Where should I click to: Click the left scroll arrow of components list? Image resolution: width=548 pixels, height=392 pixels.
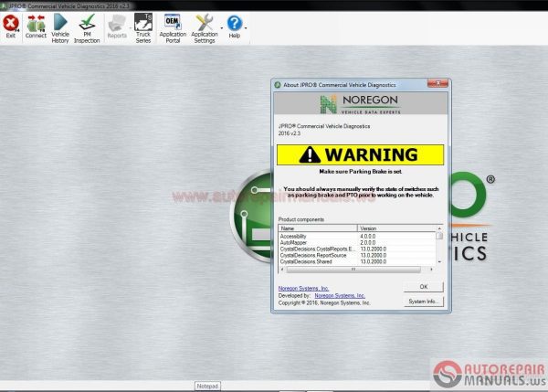[x=282, y=270]
